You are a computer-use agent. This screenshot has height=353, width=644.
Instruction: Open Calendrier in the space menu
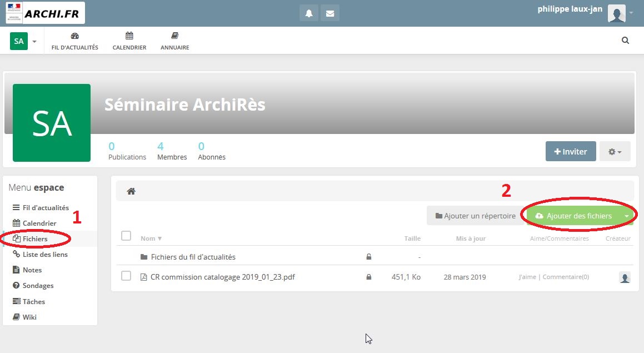click(34, 223)
